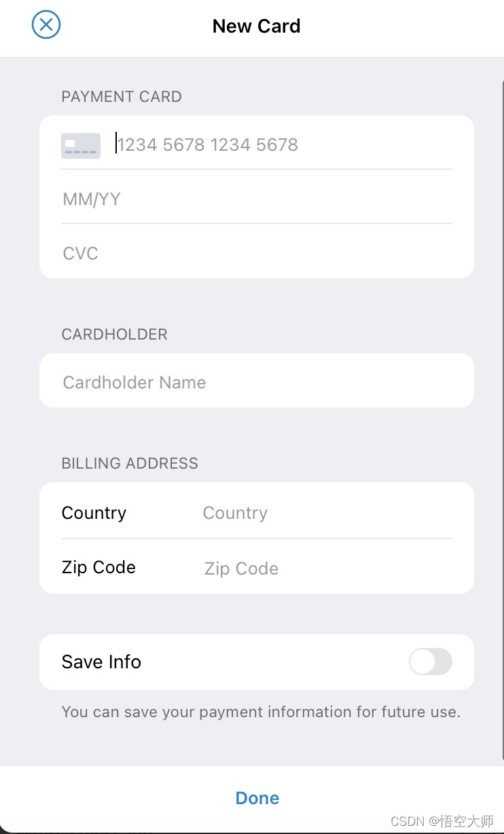Click the BILLING ADDRESS section header
504x834 pixels.
click(x=130, y=463)
